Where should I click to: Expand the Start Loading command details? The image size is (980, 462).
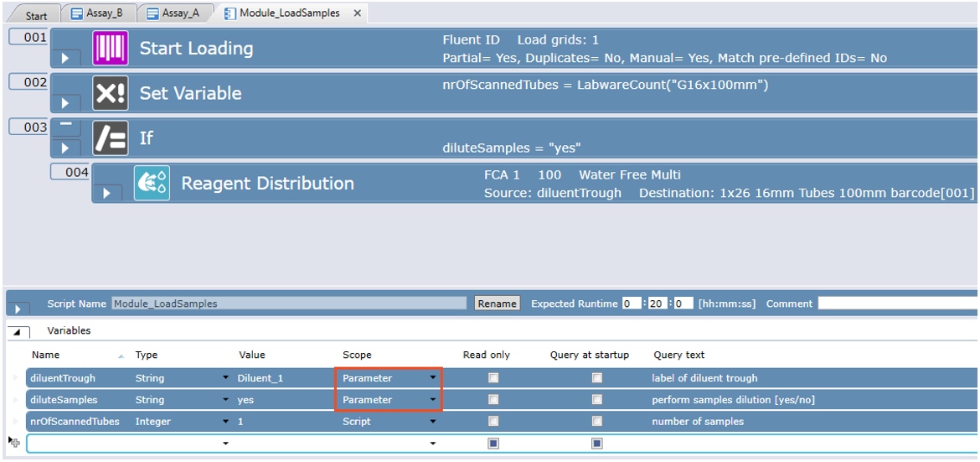(x=66, y=59)
